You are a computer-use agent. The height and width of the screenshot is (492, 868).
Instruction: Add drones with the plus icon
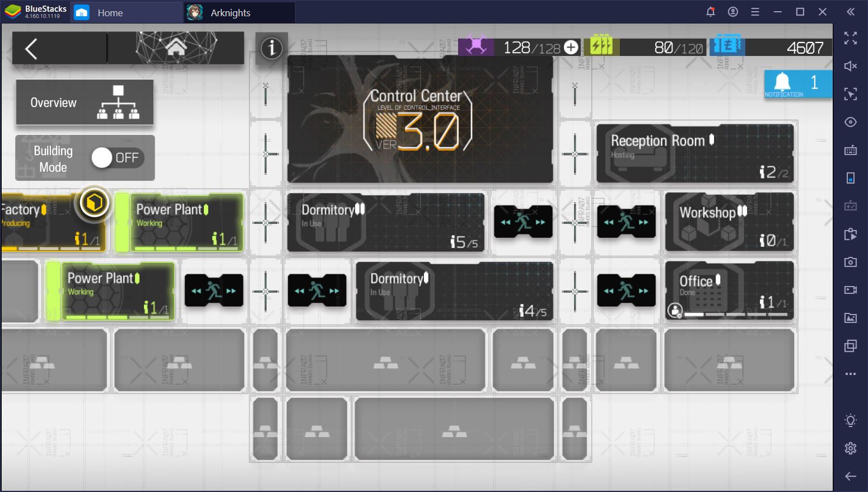(571, 48)
